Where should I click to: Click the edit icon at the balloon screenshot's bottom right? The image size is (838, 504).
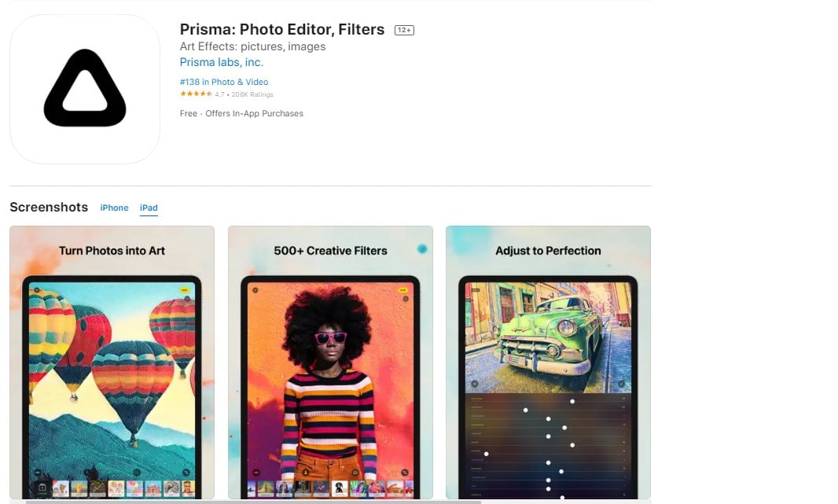tap(186, 473)
